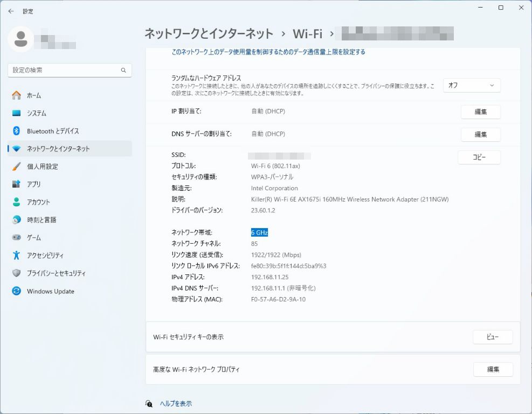Image resolution: width=532 pixels, height=414 pixels.
Task: Open the random hardware address dropdown
Action: pyautogui.click(x=472, y=85)
